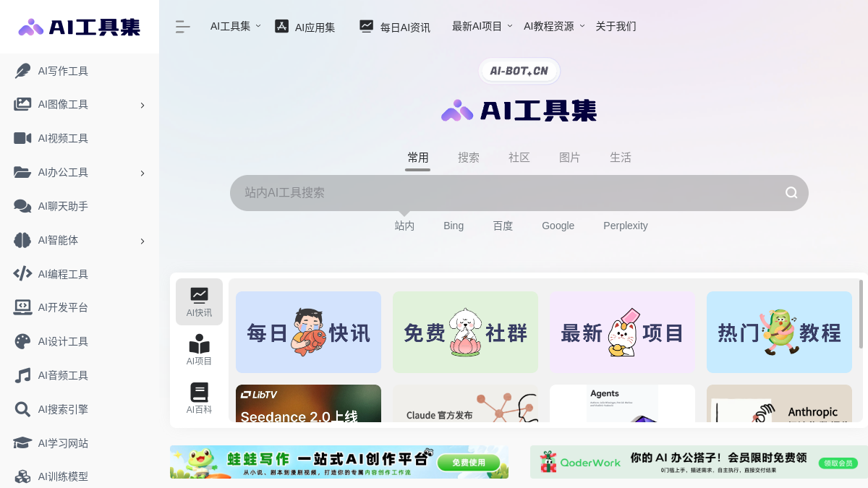The width and height of the screenshot is (868, 488).
Task: Click the AI搜索引擎 magnifier icon
Action: [x=22, y=409]
